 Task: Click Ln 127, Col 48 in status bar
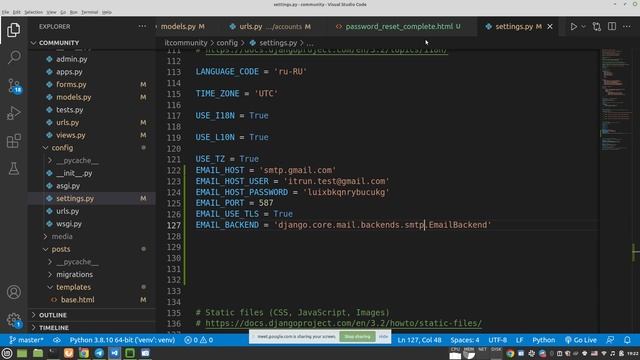pos(419,340)
